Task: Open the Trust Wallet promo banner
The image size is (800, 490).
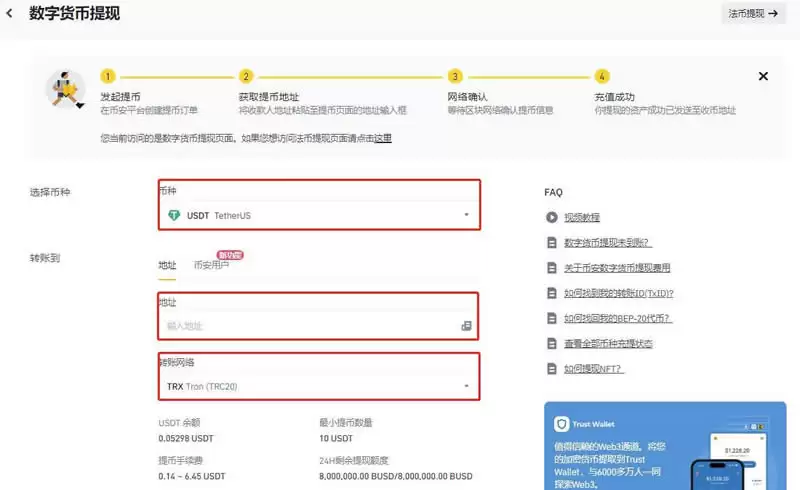Action: (665, 446)
